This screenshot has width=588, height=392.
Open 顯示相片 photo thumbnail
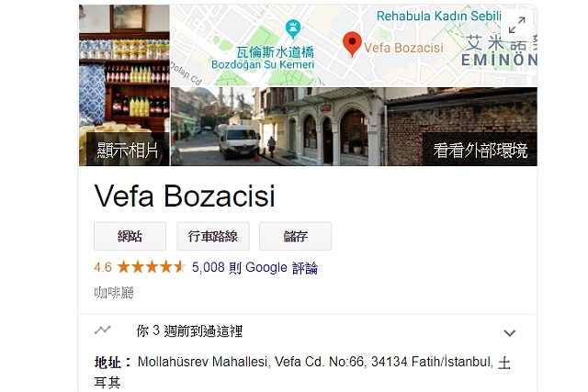(x=124, y=85)
